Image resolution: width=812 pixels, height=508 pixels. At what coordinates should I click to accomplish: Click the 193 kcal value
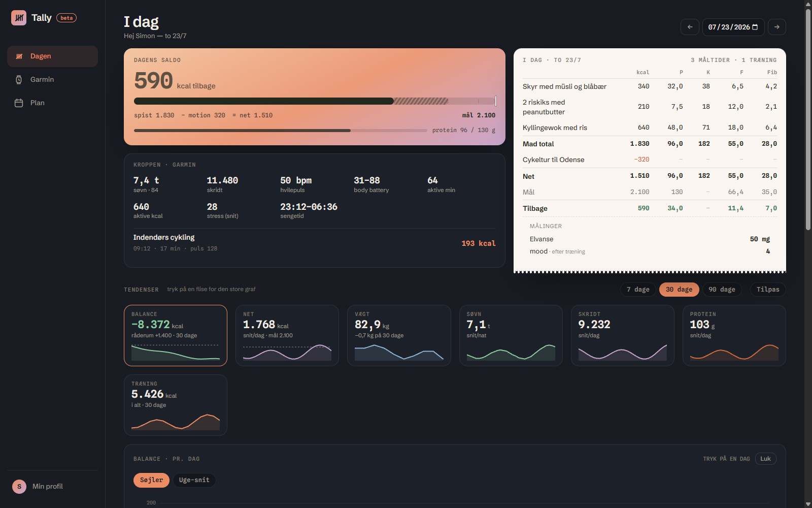click(x=479, y=243)
